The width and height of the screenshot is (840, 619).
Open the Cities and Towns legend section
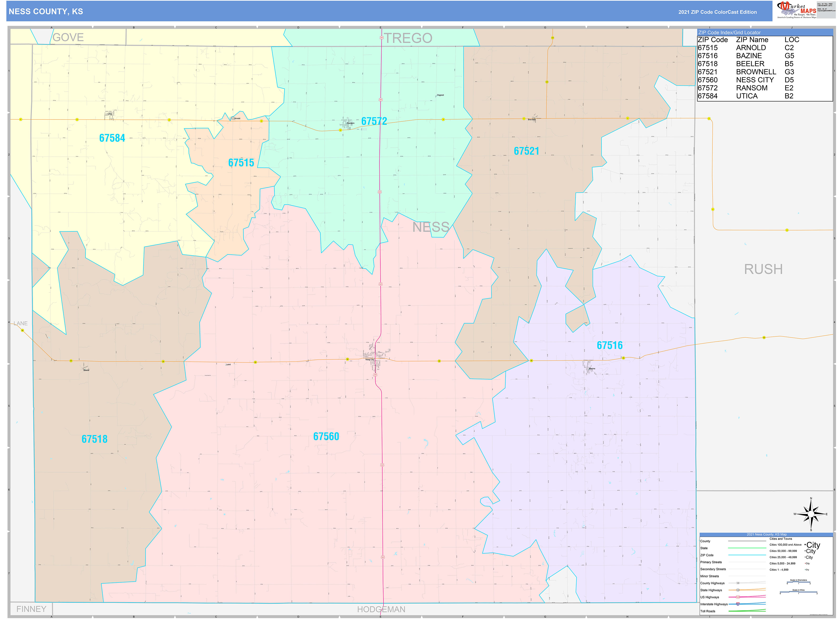pyautogui.click(x=781, y=539)
